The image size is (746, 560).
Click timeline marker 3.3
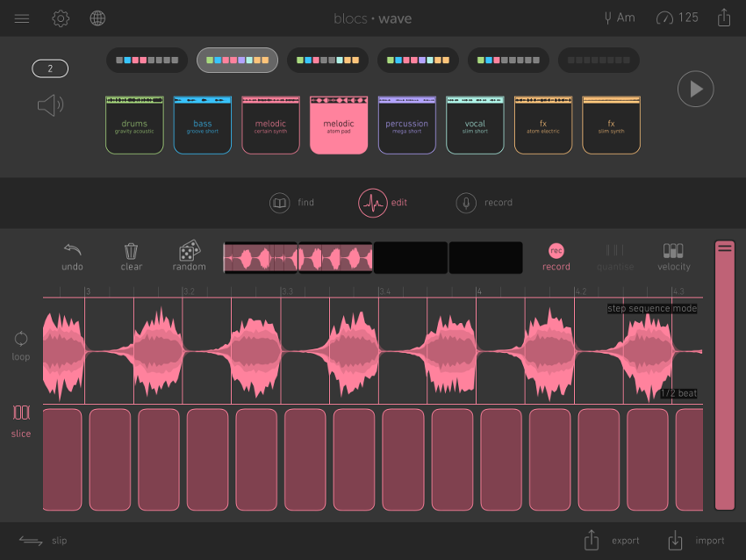click(287, 291)
